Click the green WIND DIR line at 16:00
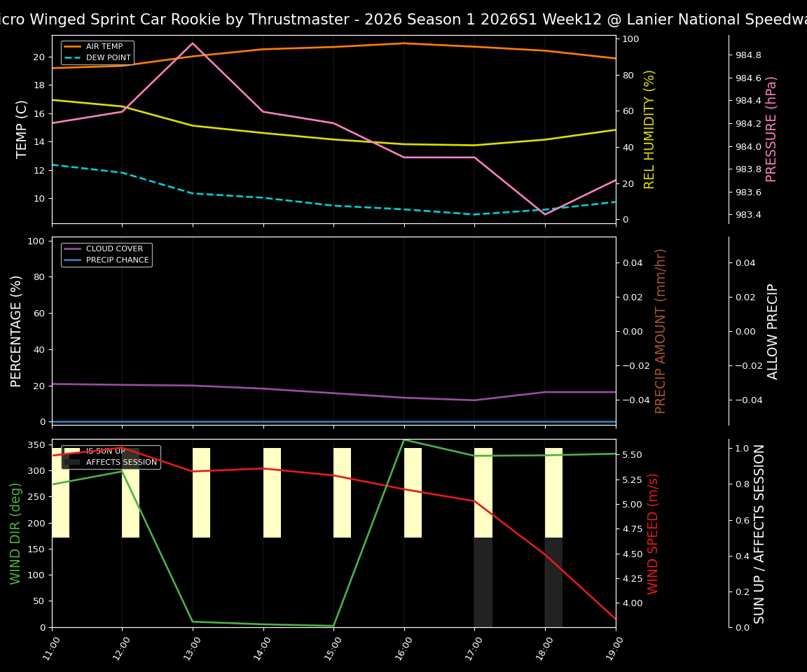Screen dimensions: 807x672 pyautogui.click(x=405, y=442)
